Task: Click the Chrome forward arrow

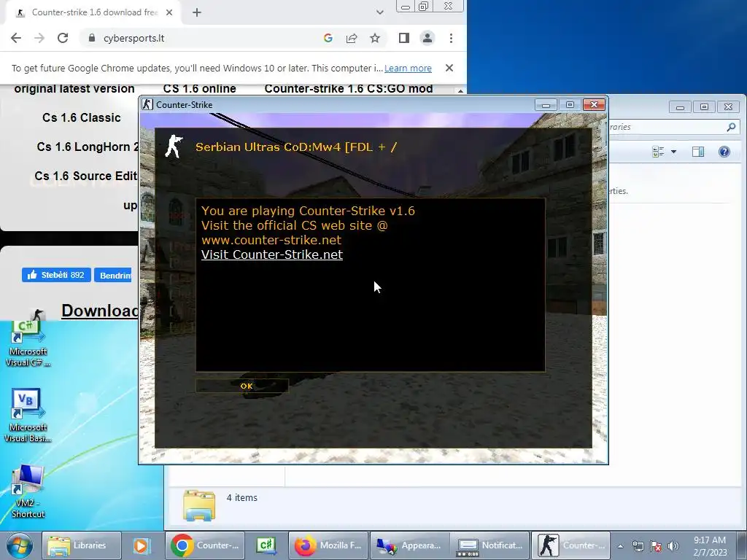Action: (x=39, y=38)
